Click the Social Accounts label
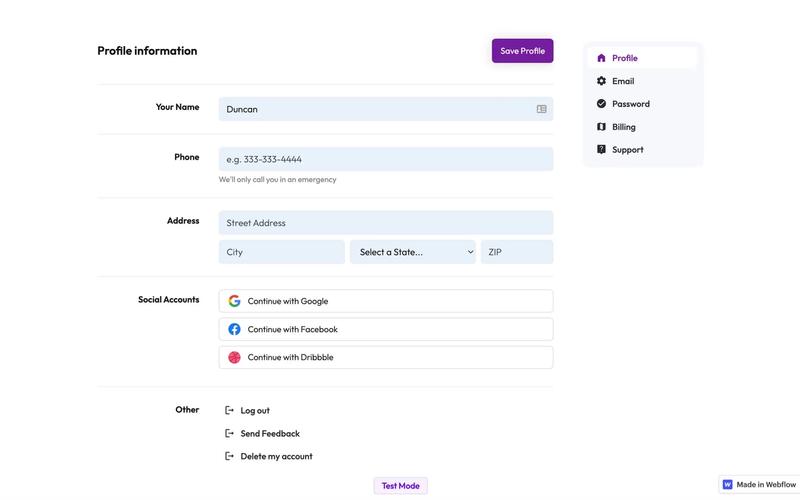The width and height of the screenshot is (800, 500). (x=168, y=299)
